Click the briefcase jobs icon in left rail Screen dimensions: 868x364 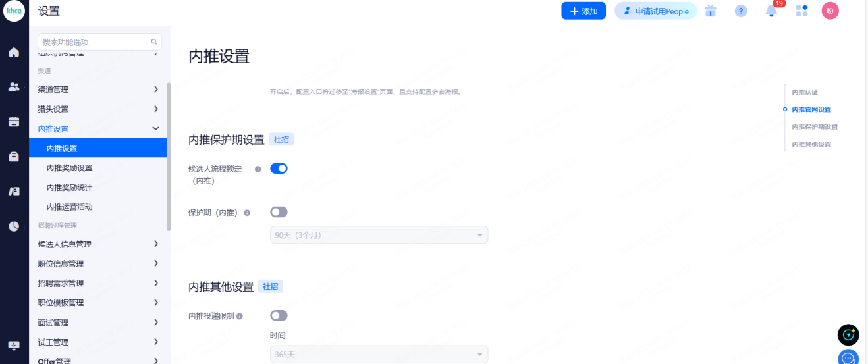[14, 156]
